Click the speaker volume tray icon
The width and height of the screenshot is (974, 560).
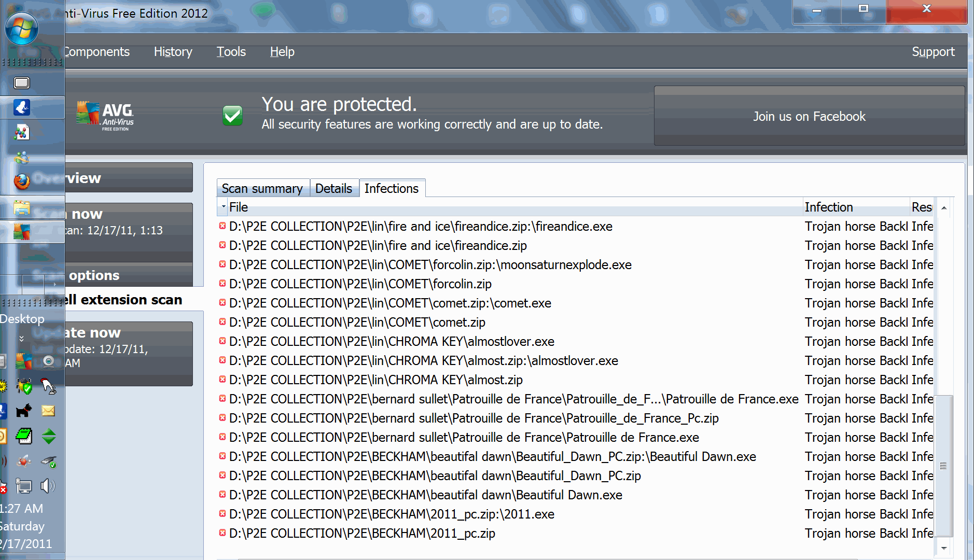coord(48,486)
